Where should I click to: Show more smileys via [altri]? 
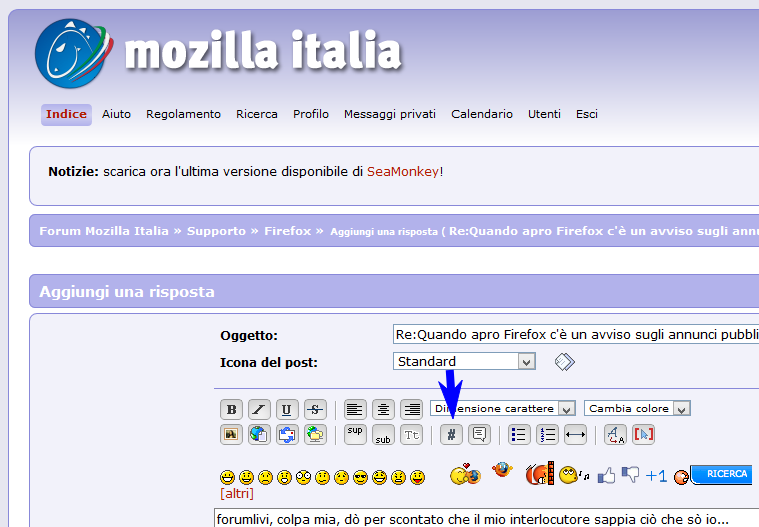tap(237, 494)
